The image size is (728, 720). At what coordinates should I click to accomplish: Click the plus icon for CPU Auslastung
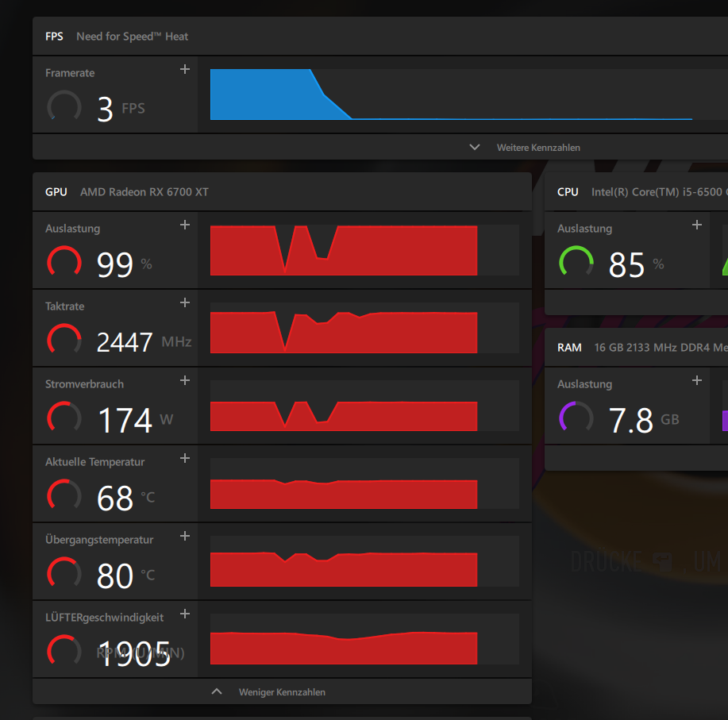coord(697,225)
